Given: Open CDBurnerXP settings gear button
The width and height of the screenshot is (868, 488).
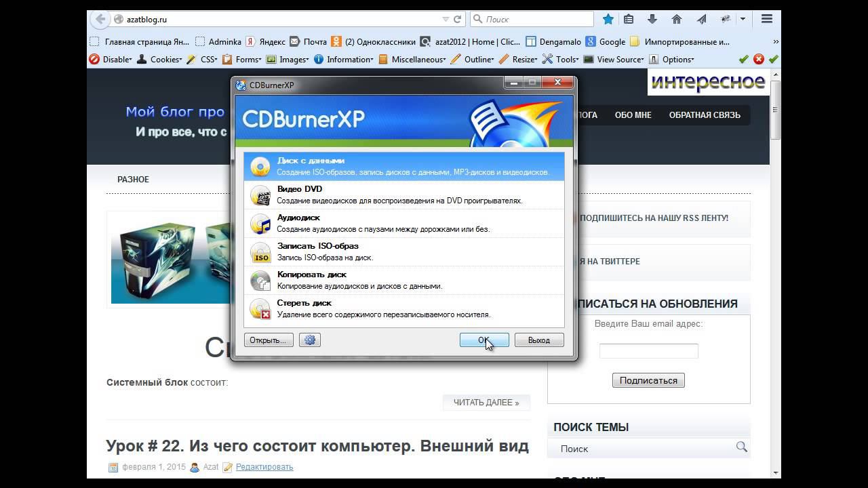Looking at the screenshot, I should pyautogui.click(x=310, y=340).
